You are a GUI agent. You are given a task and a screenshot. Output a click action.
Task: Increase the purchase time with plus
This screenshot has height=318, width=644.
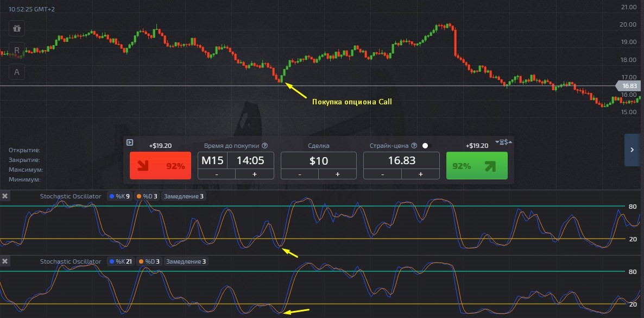[254, 174]
